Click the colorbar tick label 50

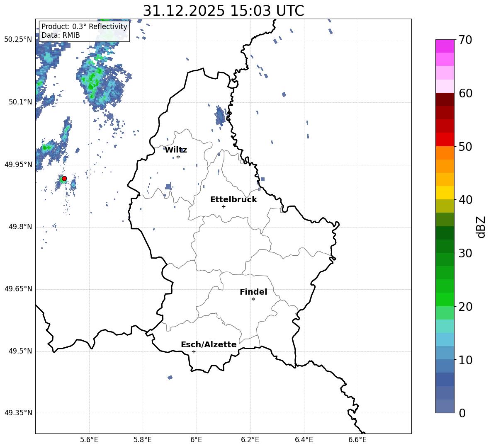(x=465, y=147)
